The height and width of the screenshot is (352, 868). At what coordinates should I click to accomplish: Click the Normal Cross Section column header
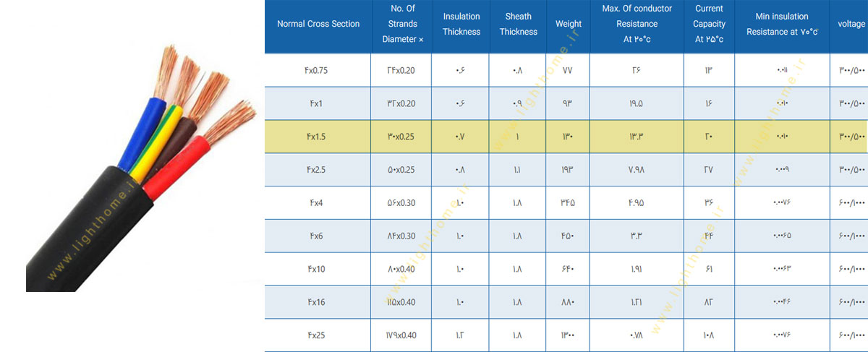coord(318,24)
